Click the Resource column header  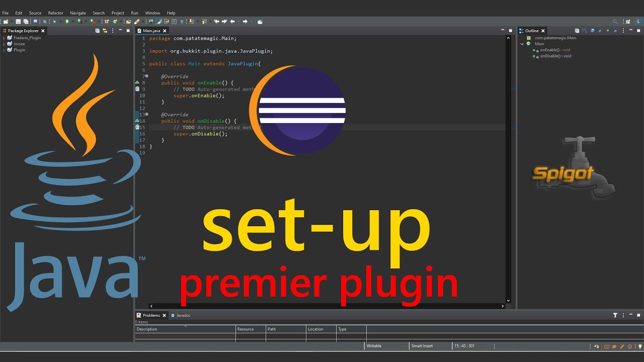251,329
